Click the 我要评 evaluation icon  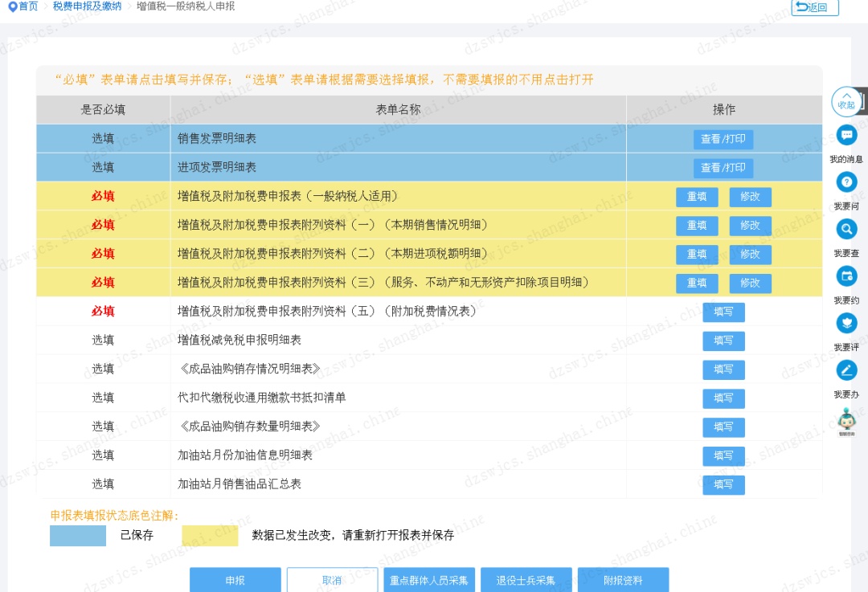[x=846, y=324]
